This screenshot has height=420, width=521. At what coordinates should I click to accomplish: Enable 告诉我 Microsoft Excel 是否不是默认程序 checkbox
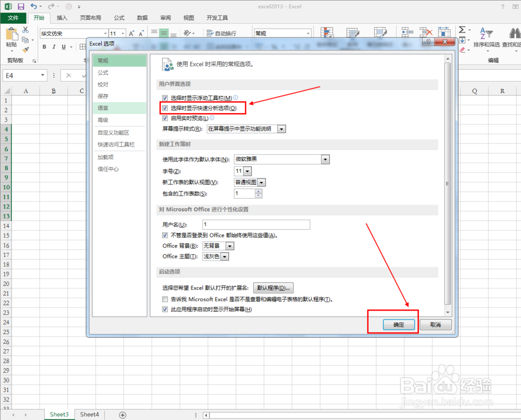(165, 299)
